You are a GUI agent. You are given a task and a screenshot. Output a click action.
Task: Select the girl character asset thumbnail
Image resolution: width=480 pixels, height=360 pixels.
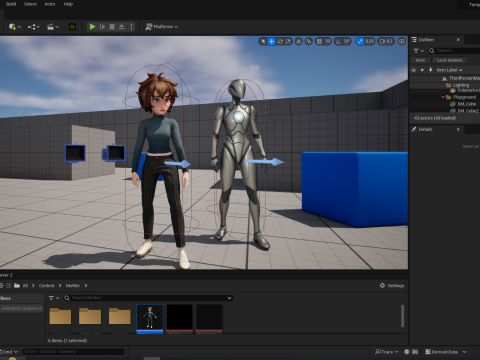[x=150, y=318]
